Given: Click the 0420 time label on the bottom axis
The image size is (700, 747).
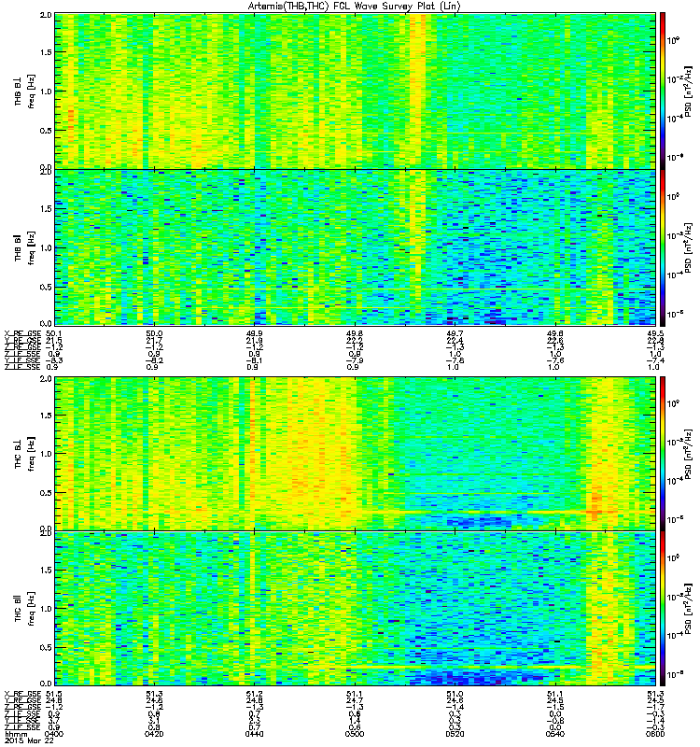Looking at the screenshot, I should tap(154, 734).
